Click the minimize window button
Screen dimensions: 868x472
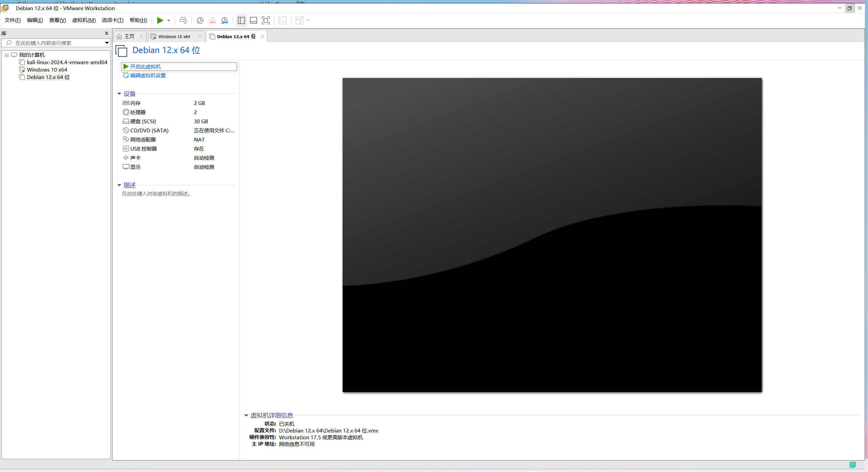[840, 8]
